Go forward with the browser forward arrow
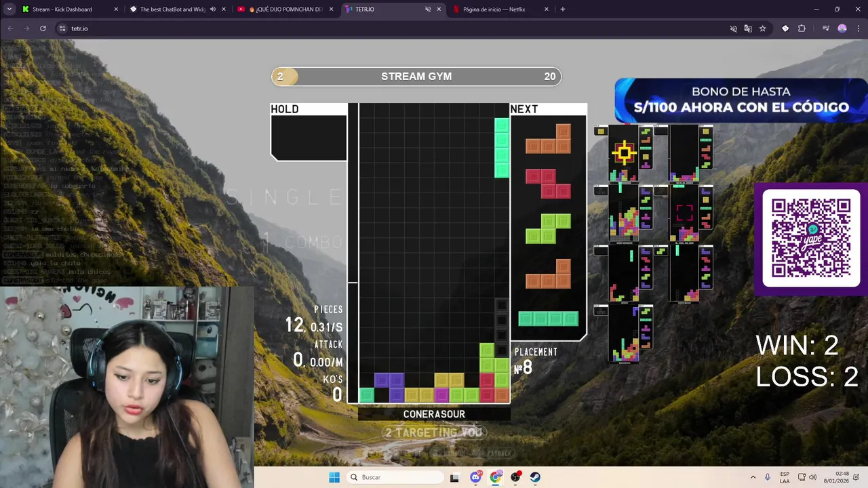This screenshot has width=868, height=488. coord(26,28)
